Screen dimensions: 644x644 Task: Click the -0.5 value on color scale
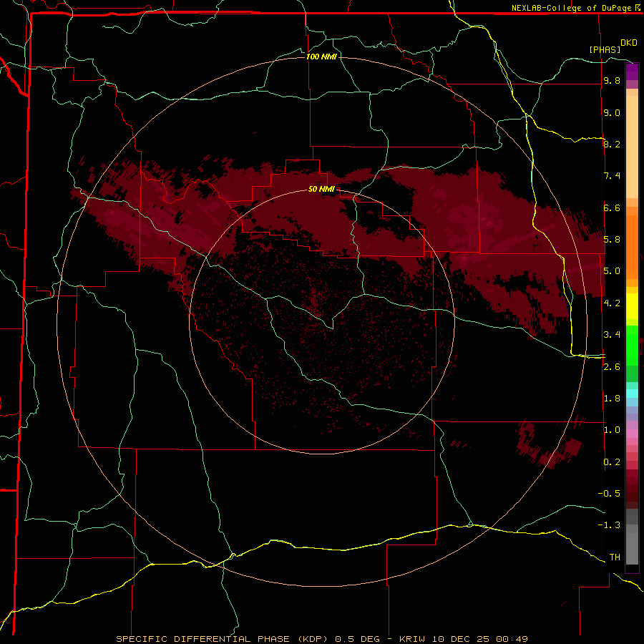609,493
